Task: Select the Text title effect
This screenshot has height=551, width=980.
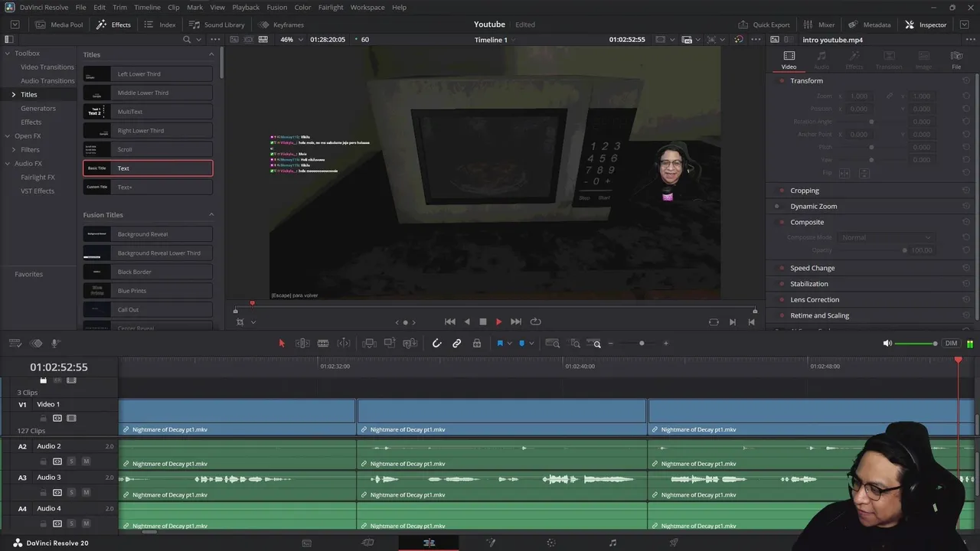Action: tap(148, 168)
